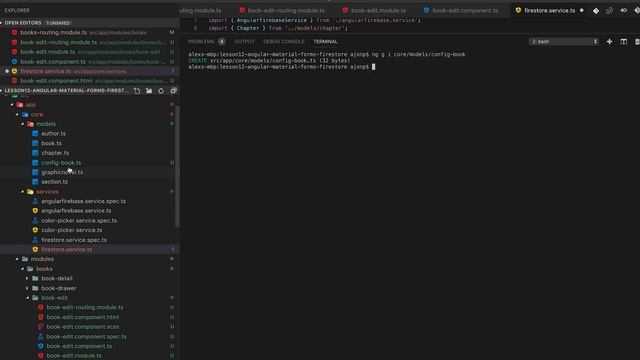The height and width of the screenshot is (360, 640).
Task: Click the Problems count badge
Action: coord(222,42)
